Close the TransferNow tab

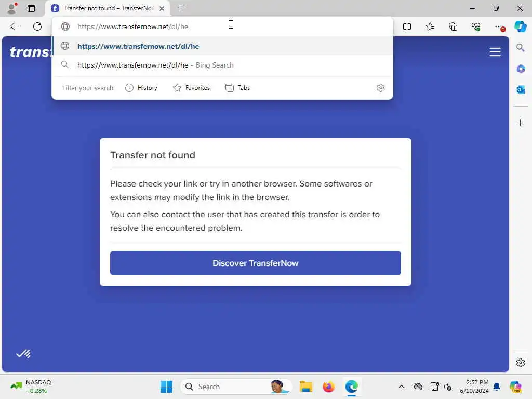coord(162,8)
